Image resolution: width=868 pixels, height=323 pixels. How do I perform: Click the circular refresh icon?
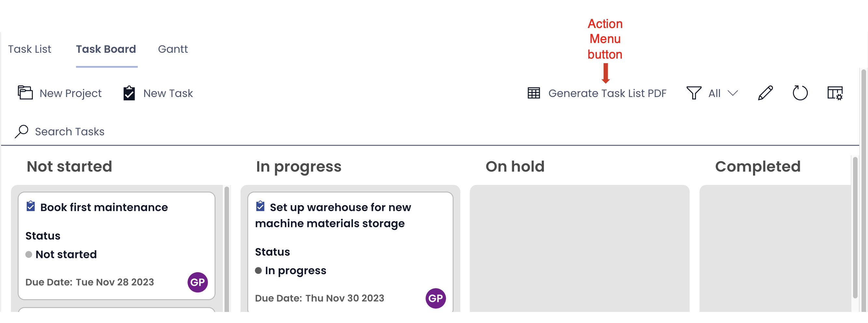click(800, 93)
